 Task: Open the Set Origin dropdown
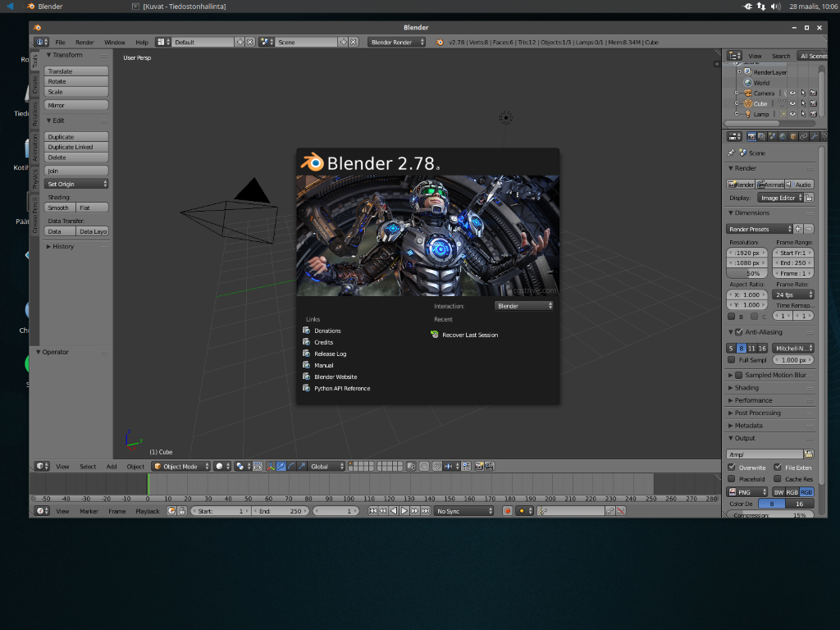76,185
